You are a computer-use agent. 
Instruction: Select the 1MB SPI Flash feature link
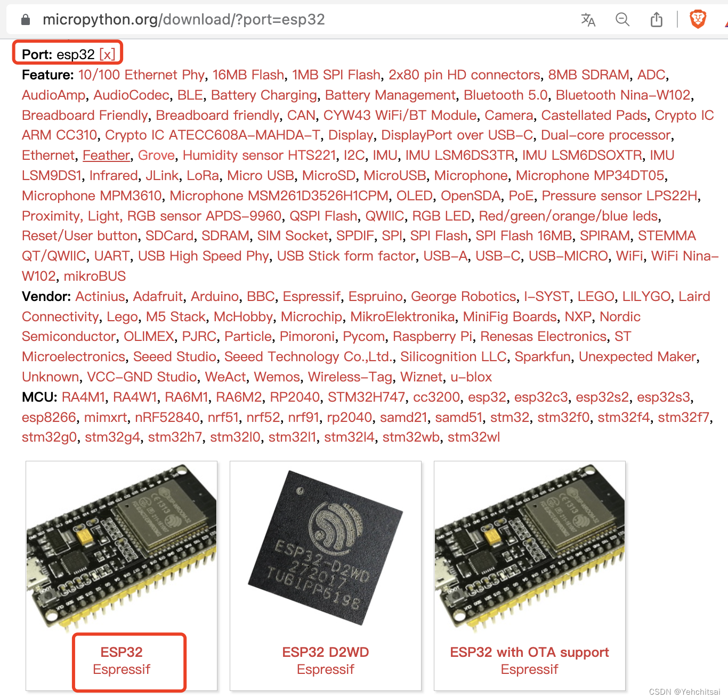pyautogui.click(x=336, y=75)
